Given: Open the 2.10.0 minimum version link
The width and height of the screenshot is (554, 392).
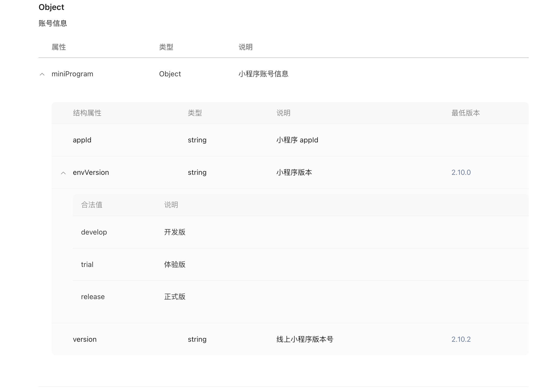Looking at the screenshot, I should click(x=461, y=173).
